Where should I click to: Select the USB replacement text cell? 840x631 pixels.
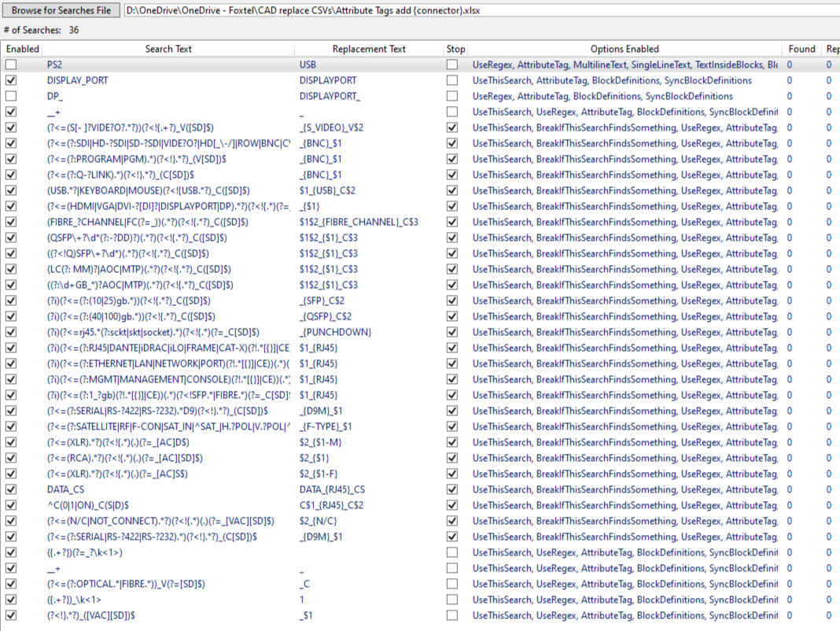click(x=368, y=65)
